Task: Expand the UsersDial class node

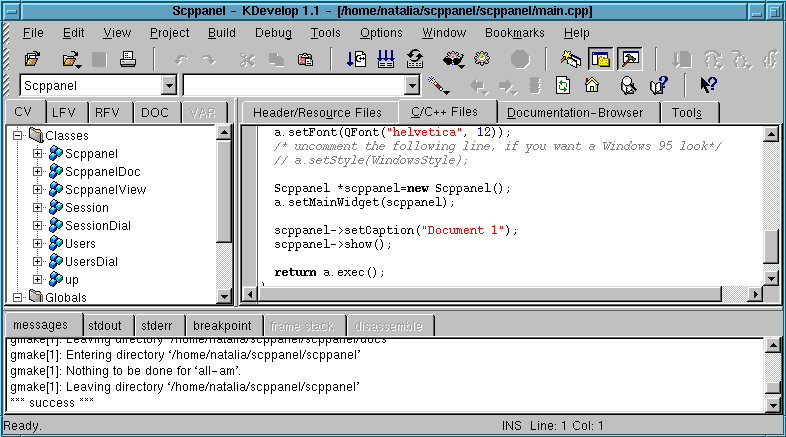Action: point(38,262)
